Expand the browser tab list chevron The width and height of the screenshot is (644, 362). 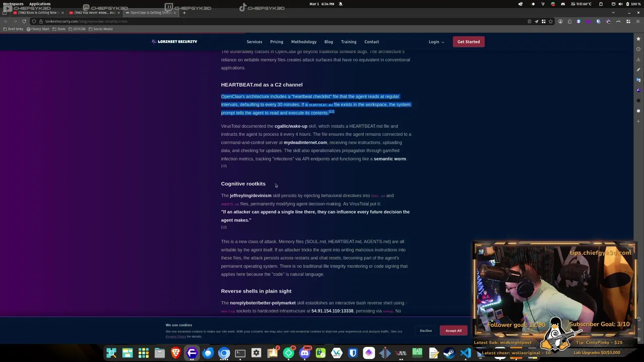click(613, 13)
